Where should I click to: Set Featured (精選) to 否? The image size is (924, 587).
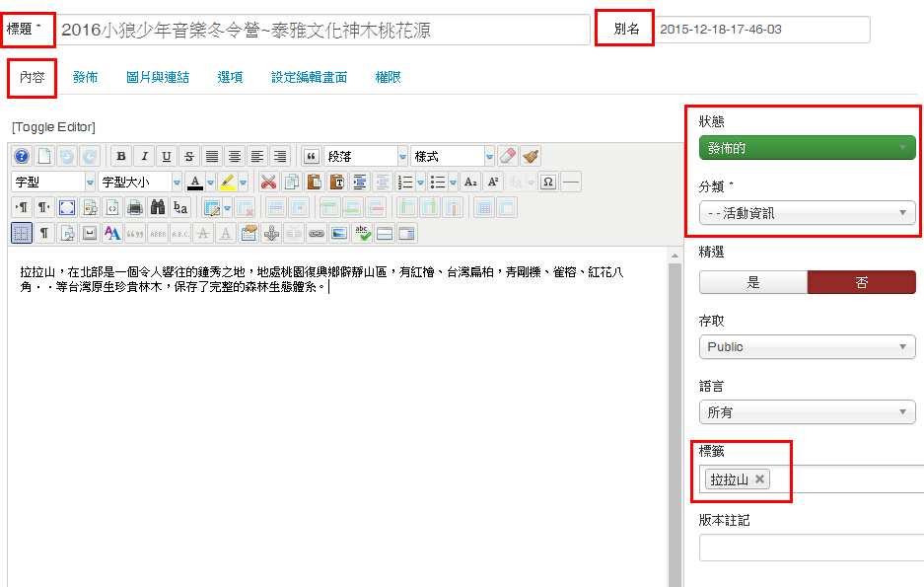(x=861, y=282)
